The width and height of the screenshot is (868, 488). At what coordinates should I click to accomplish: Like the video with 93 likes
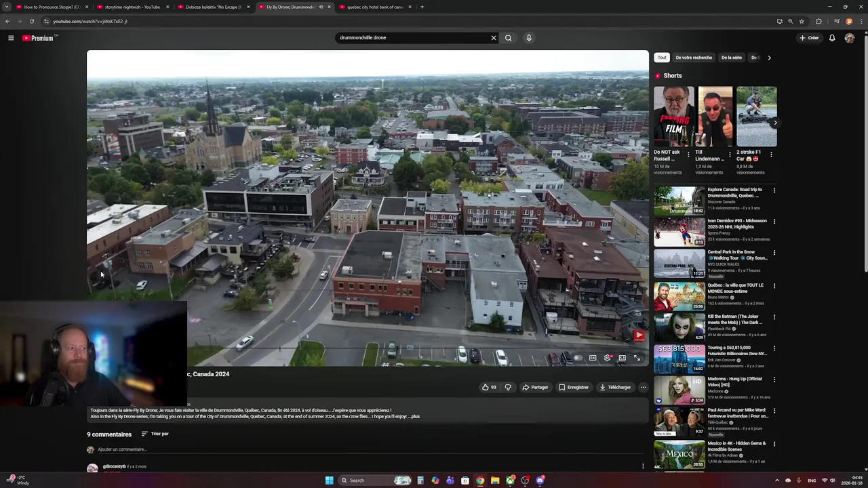[x=489, y=387]
